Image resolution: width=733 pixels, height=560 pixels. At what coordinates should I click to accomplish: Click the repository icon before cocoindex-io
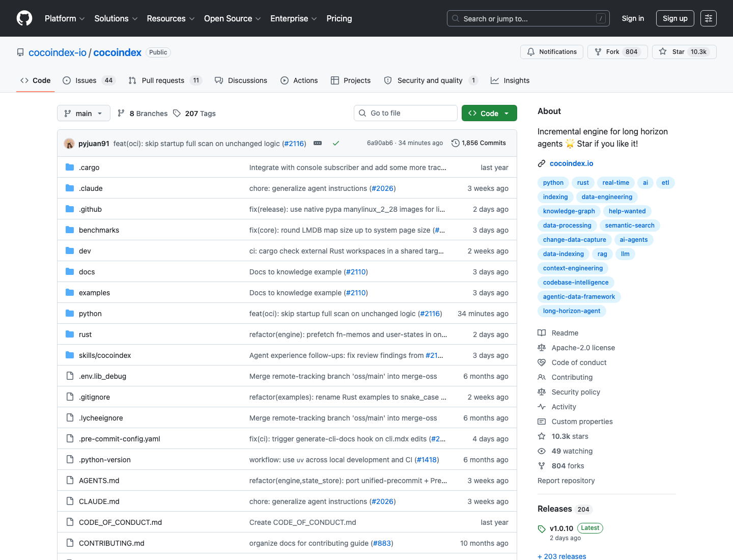(x=20, y=52)
